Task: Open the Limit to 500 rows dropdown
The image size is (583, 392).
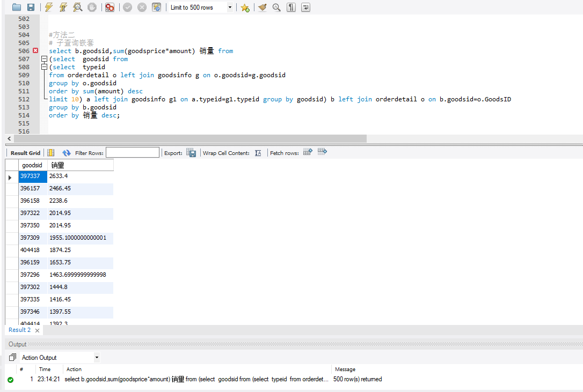Action: click(230, 8)
